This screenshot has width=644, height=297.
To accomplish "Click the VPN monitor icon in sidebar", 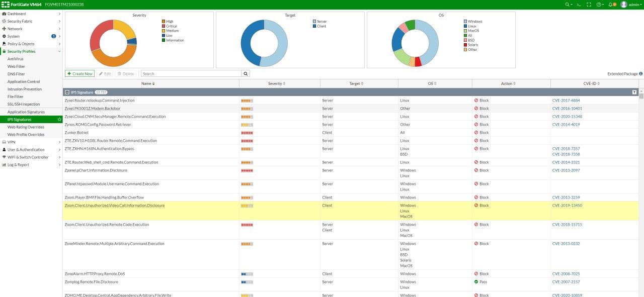I will (4, 142).
